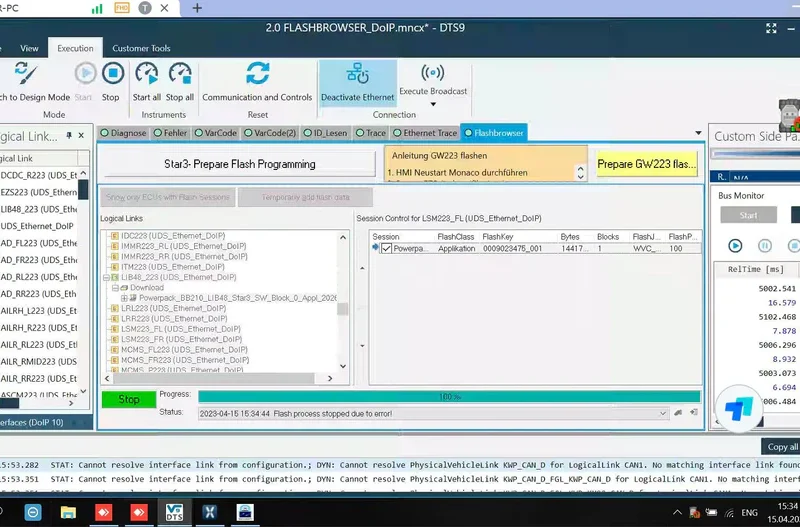Click the flash progress bar

click(434, 397)
